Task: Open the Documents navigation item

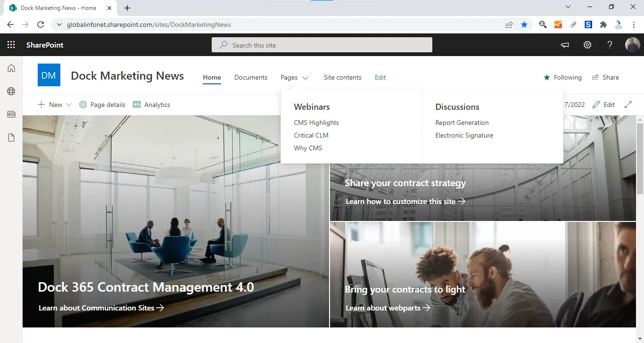Action: (251, 77)
